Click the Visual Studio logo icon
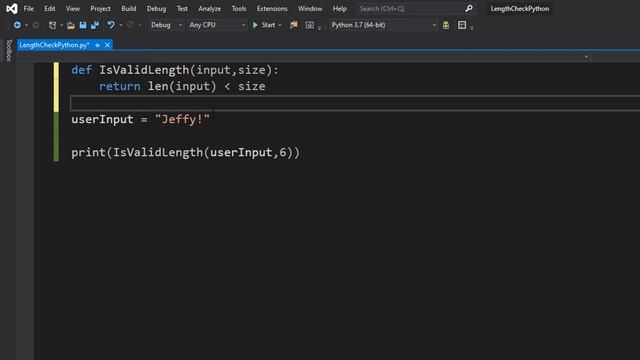 11,8
